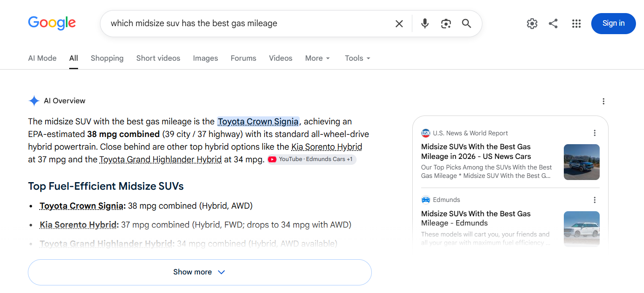Viewport: 644px width, 293px height.
Task: Open the Tools dropdown
Action: [357, 58]
